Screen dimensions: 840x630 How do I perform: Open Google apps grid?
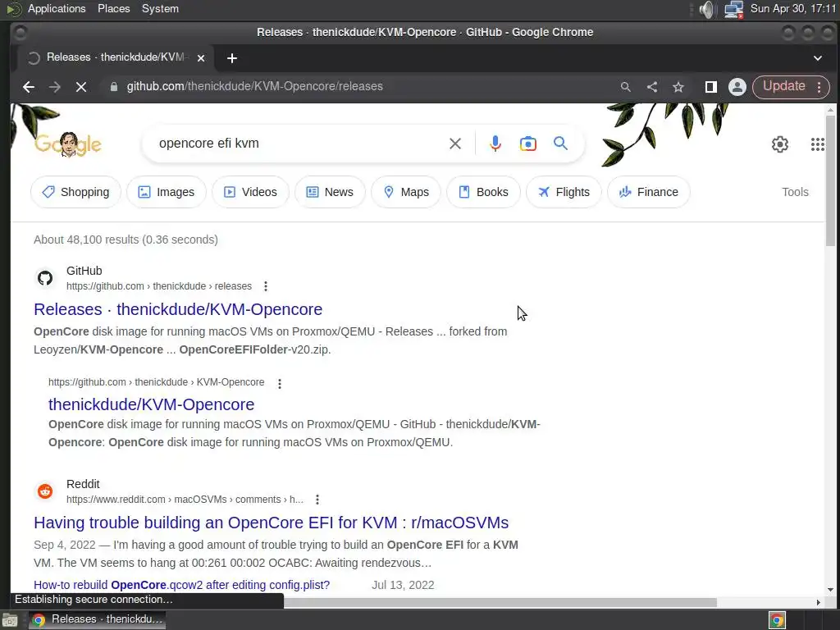pos(818,144)
